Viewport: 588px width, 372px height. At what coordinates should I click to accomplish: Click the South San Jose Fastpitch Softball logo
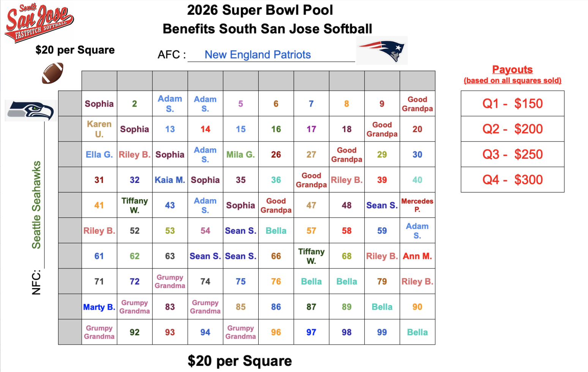pyautogui.click(x=39, y=23)
